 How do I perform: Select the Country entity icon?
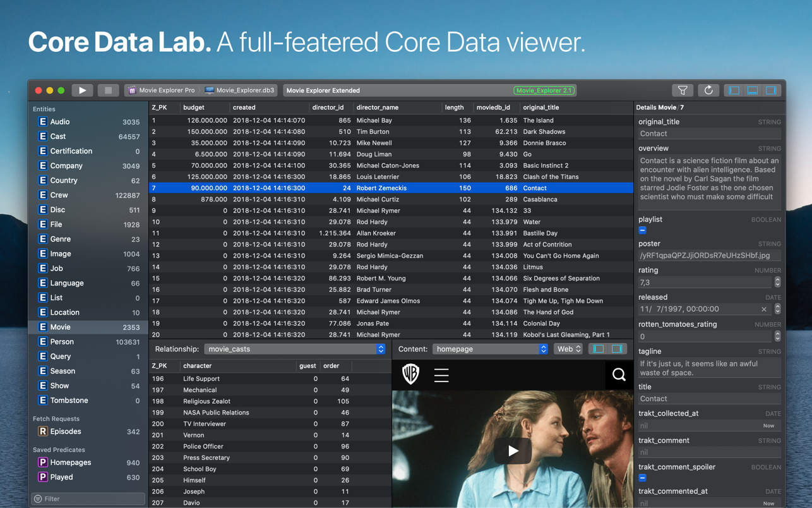(x=42, y=180)
